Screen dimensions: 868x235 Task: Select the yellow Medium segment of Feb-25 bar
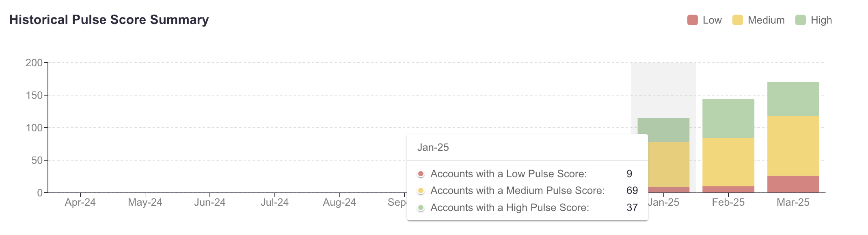click(728, 162)
